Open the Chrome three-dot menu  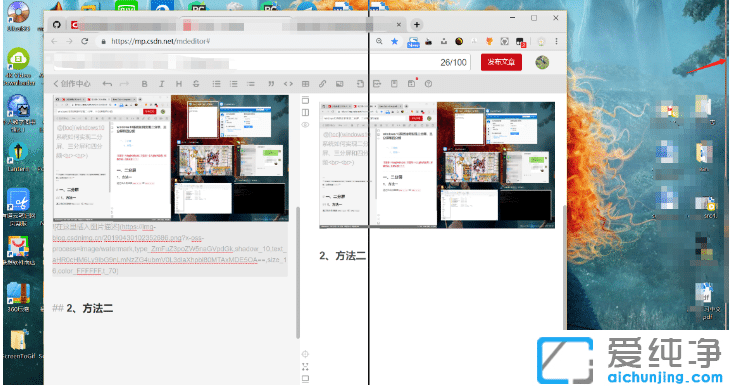point(556,41)
